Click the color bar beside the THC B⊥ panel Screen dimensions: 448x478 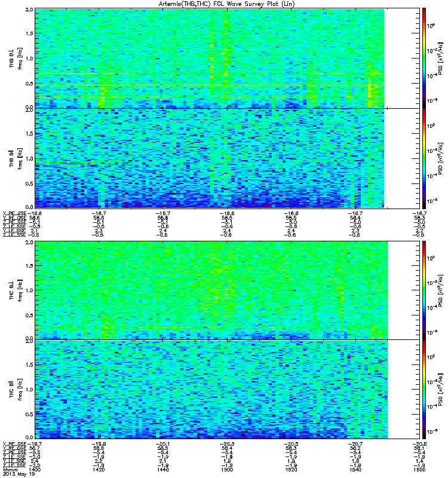(x=424, y=290)
